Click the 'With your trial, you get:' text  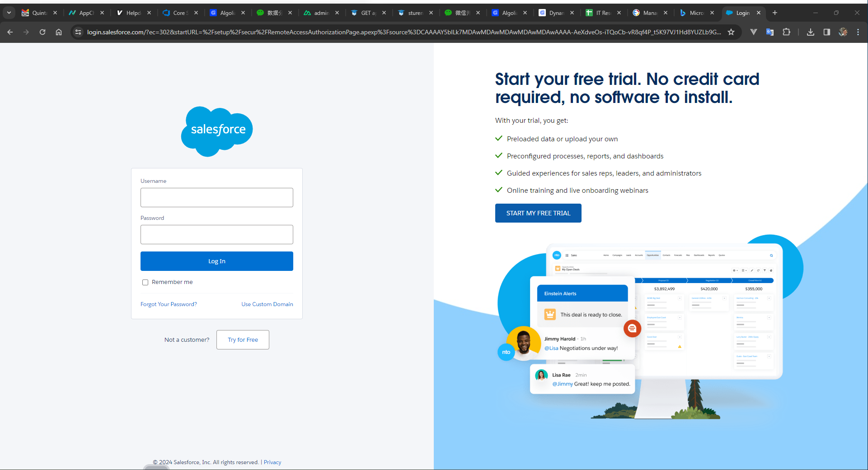[x=531, y=121]
